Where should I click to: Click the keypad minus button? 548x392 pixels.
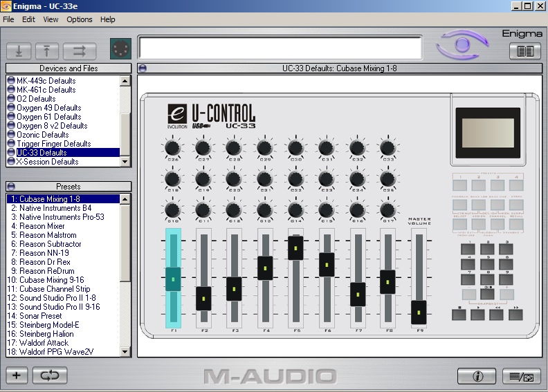coord(469,295)
